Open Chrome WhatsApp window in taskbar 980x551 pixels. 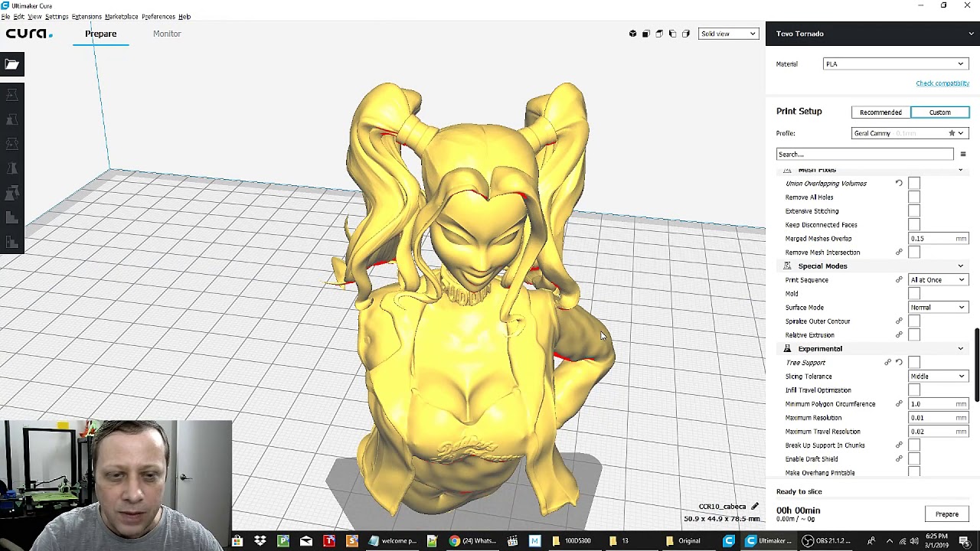tap(472, 541)
